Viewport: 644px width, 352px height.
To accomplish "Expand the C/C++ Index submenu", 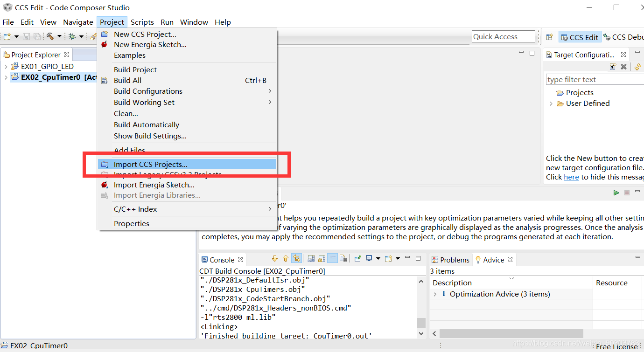I will [x=187, y=209].
